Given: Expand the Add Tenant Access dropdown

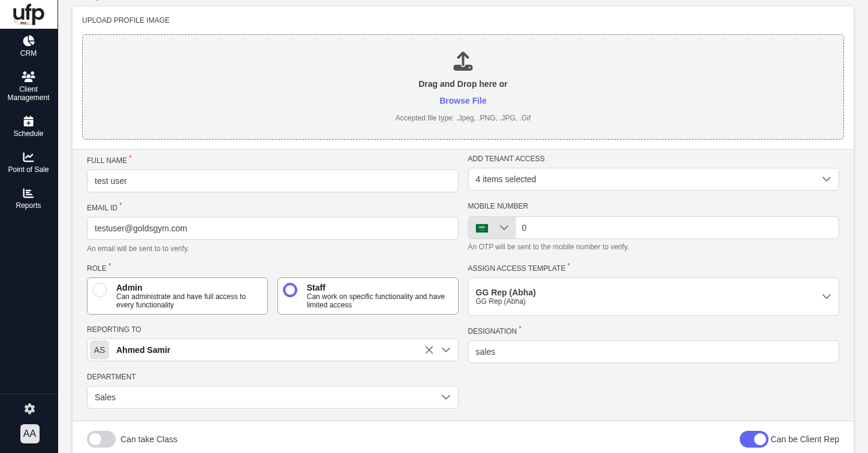Looking at the screenshot, I should tap(653, 179).
